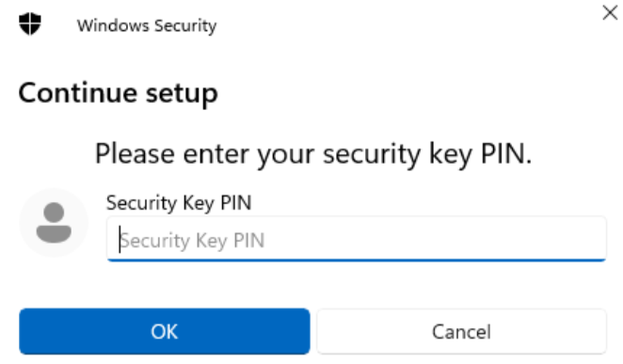Select the blue OK button
Viewport: 623px width, 364px height.
tap(165, 331)
